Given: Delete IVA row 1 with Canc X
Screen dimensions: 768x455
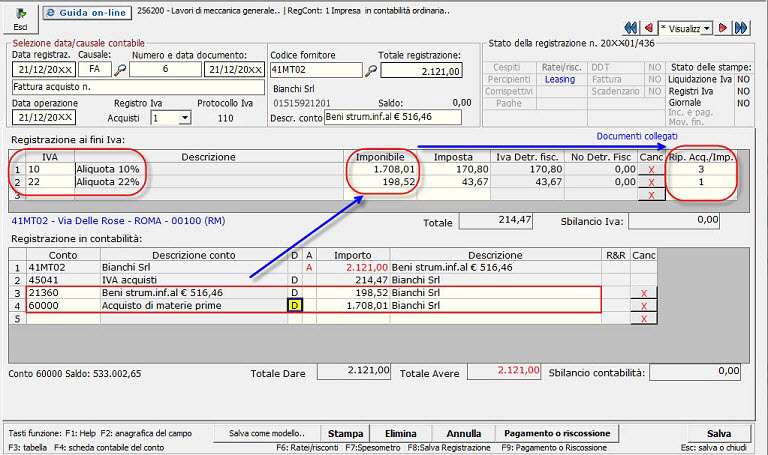Looking at the screenshot, I should (651, 169).
